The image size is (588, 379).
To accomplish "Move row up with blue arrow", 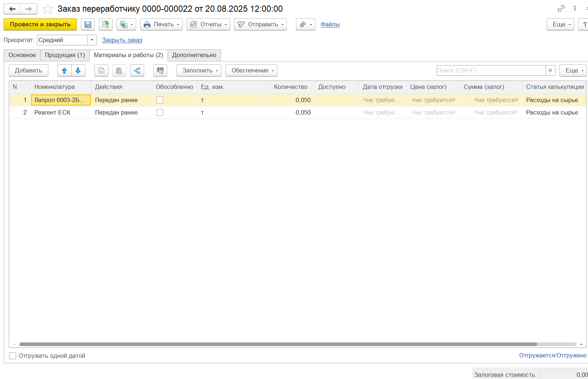I will point(64,71).
